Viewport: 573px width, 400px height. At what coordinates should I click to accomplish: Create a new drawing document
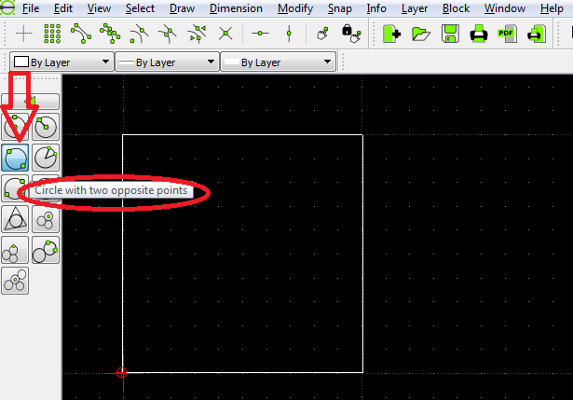[391, 34]
